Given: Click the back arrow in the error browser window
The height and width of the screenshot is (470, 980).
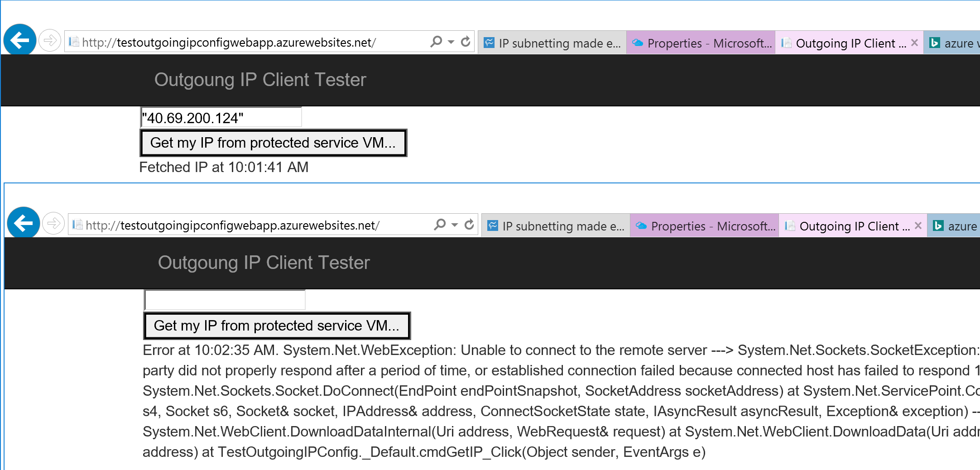Looking at the screenshot, I should pos(24,223).
